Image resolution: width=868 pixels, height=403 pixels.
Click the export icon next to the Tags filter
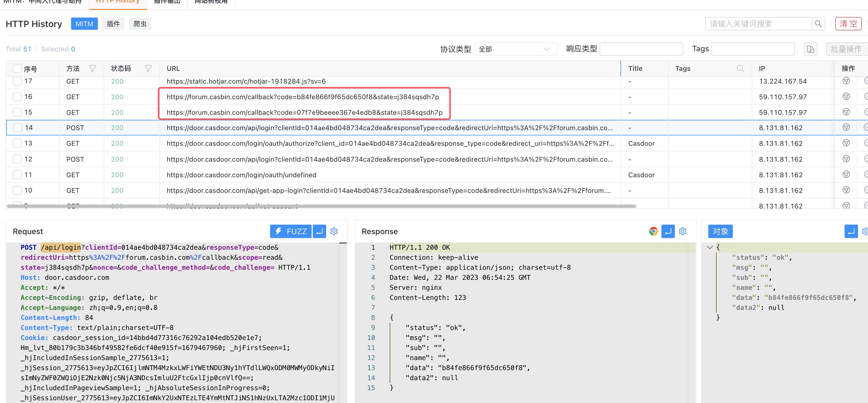pos(810,49)
